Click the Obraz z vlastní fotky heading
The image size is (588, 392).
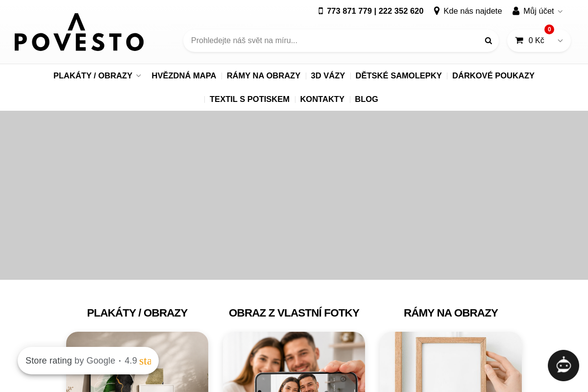point(294,313)
